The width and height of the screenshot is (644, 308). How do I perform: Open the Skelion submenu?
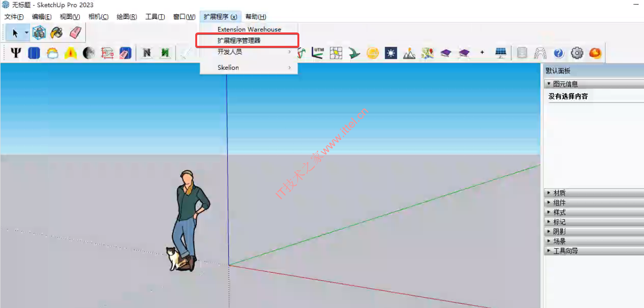point(228,67)
